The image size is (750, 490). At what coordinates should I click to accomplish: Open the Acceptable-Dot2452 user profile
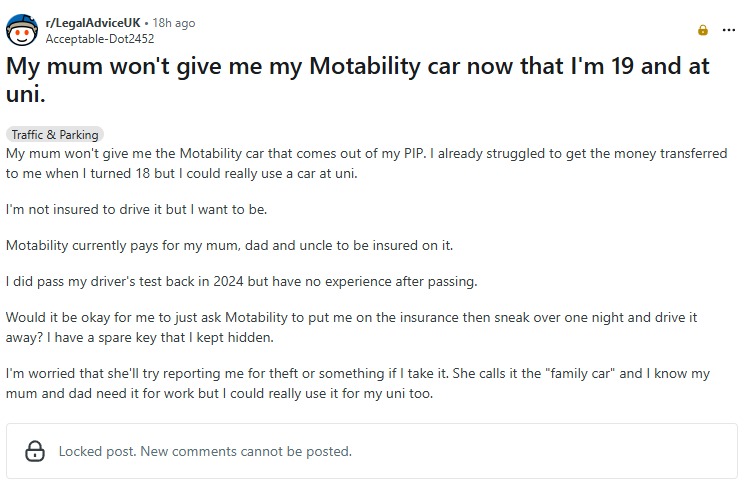pos(99,39)
